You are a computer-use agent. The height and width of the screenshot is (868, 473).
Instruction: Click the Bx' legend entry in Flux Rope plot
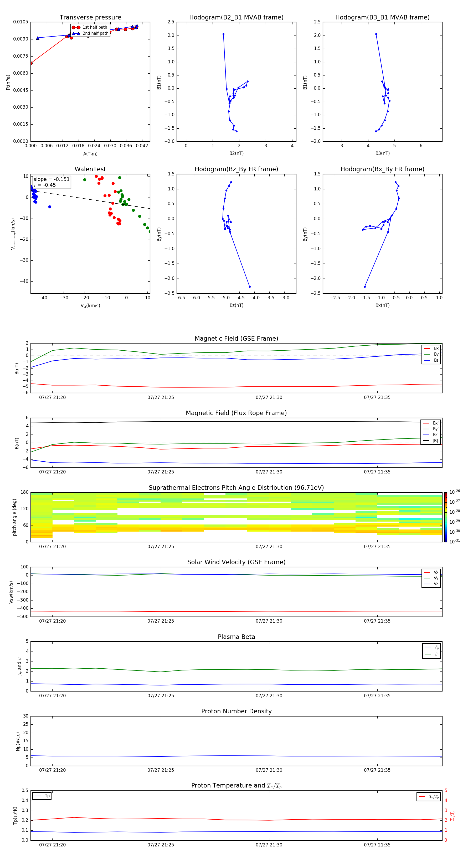(x=431, y=423)
